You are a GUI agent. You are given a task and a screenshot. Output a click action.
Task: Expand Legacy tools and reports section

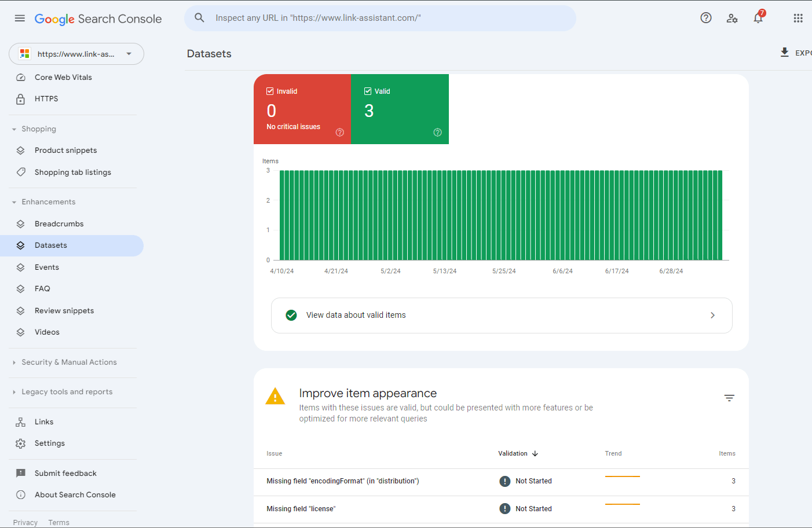tap(14, 392)
